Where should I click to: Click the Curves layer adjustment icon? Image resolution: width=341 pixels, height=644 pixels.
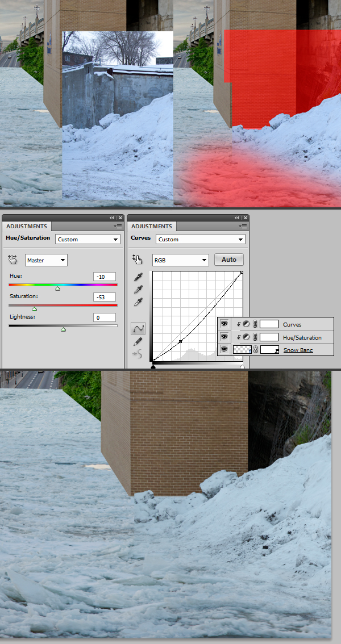click(246, 324)
